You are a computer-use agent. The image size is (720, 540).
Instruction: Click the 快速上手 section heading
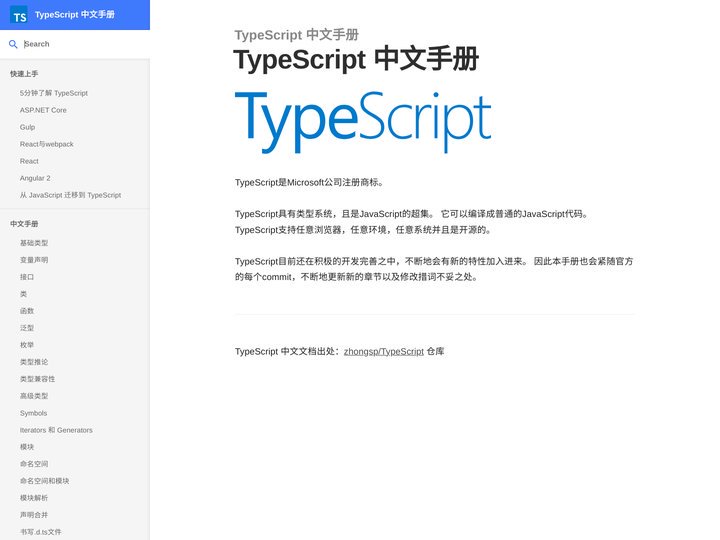click(x=24, y=74)
